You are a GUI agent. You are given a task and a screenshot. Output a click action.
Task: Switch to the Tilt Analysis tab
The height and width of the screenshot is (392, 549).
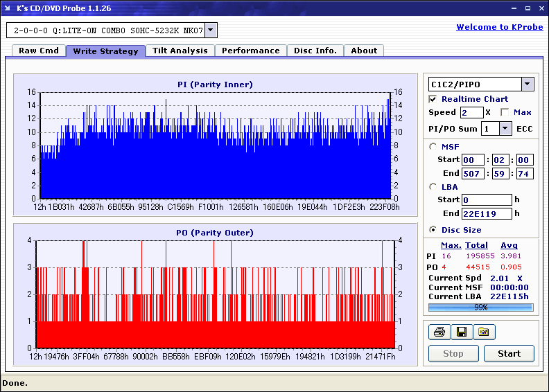(180, 51)
